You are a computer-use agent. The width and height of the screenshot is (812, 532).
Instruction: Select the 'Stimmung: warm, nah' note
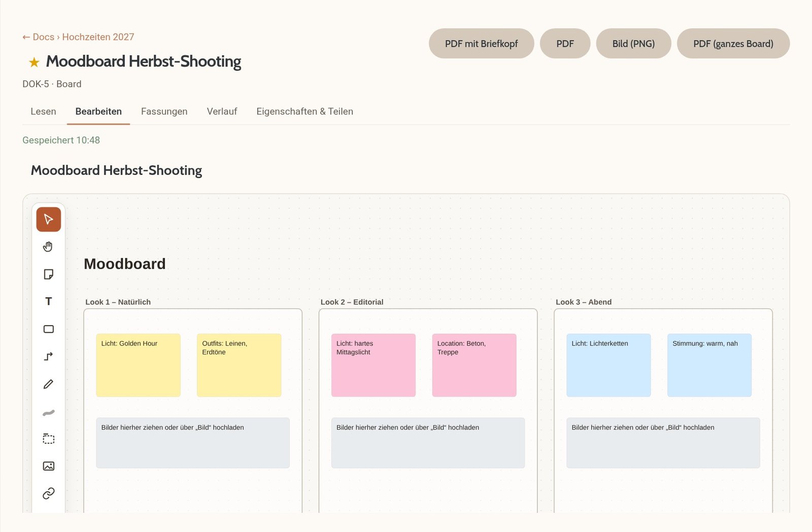coord(709,365)
